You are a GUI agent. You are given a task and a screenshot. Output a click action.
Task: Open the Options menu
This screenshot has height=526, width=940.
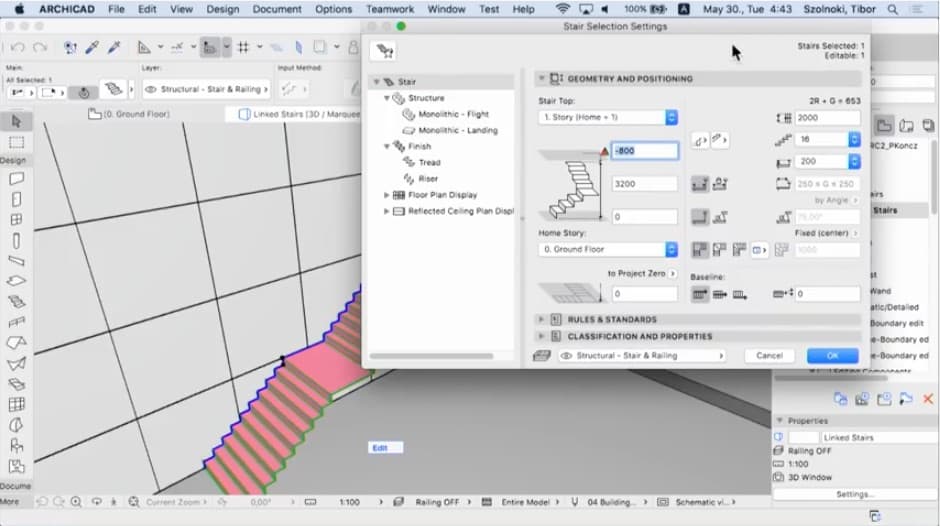[x=333, y=10]
